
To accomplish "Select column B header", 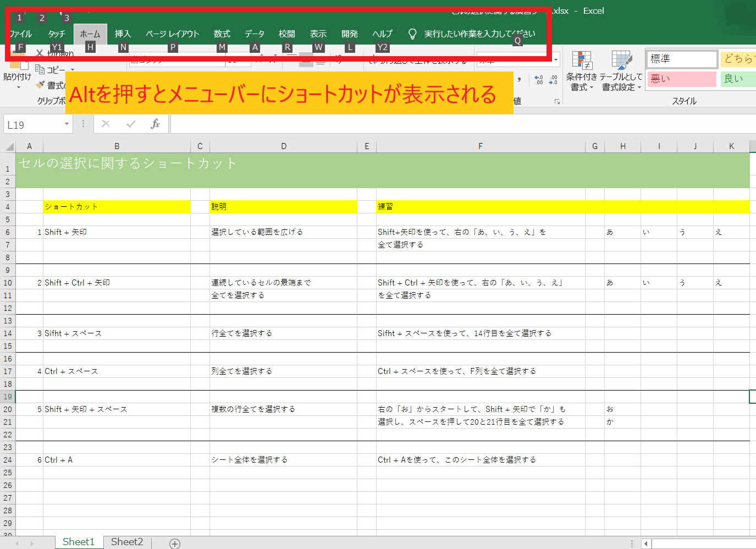I will 117,146.
